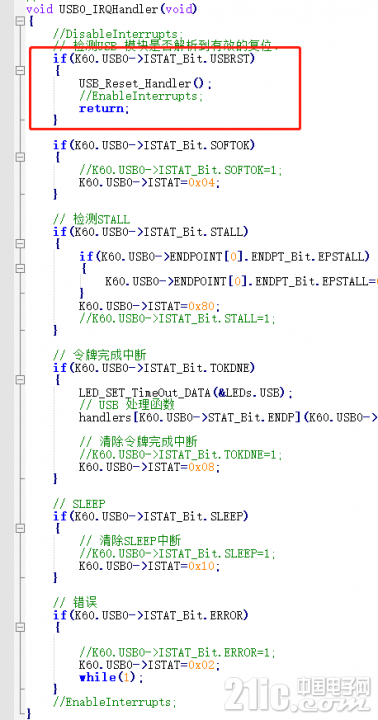Image resolution: width=378 pixels, height=720 pixels.
Task: Click comment '//K60.USB0->ISTAT_Bit.SLEEP=1;'
Action: [177, 553]
